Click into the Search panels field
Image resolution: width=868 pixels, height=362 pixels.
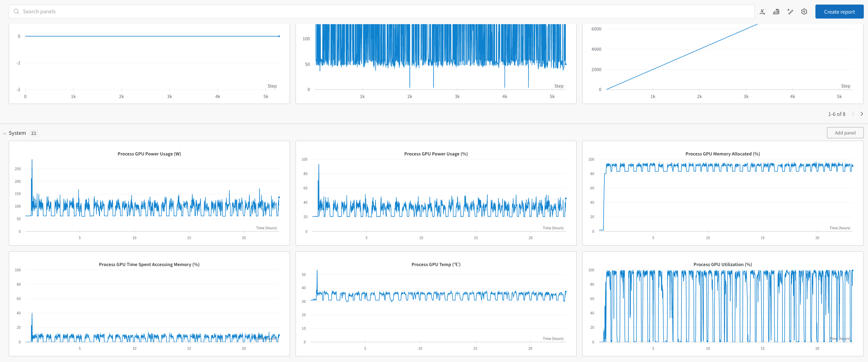coord(381,12)
